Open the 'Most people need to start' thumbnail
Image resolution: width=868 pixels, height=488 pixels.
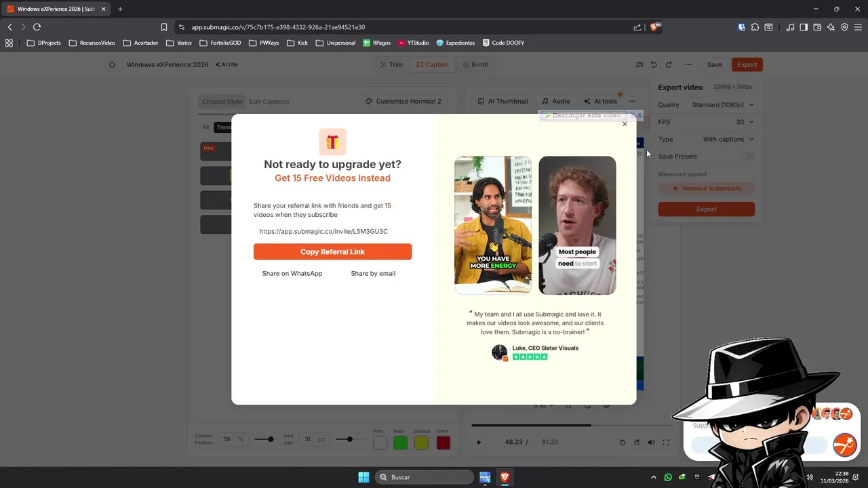point(577,225)
